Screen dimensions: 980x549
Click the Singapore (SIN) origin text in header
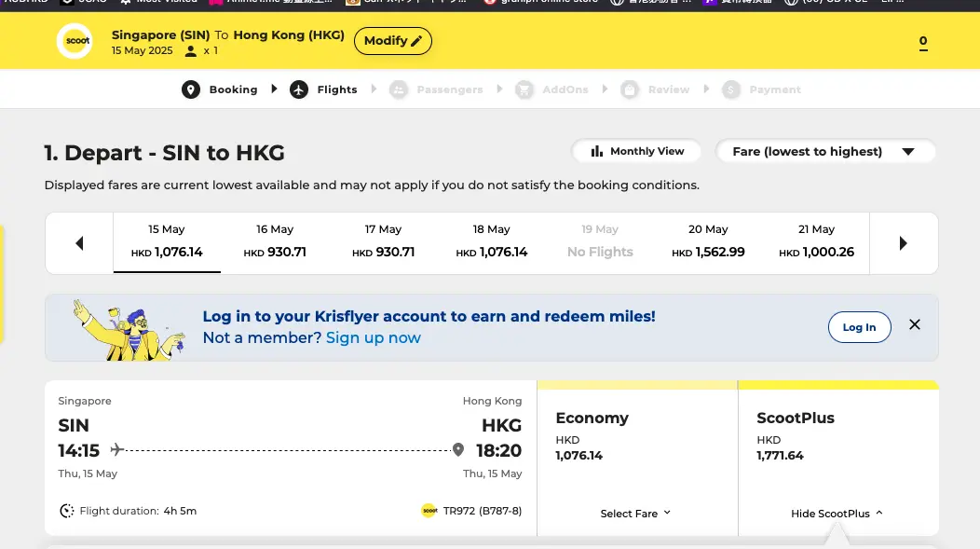tap(160, 35)
